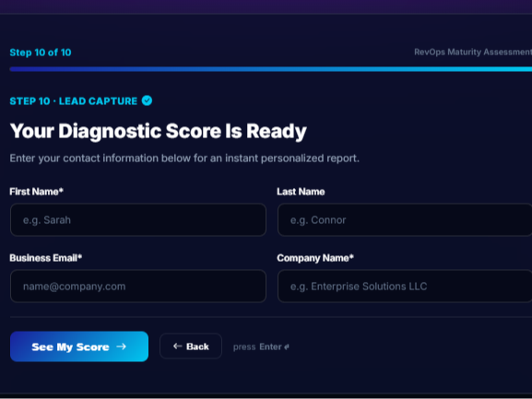
Task: Select the Company Name input field
Action: [x=405, y=286]
